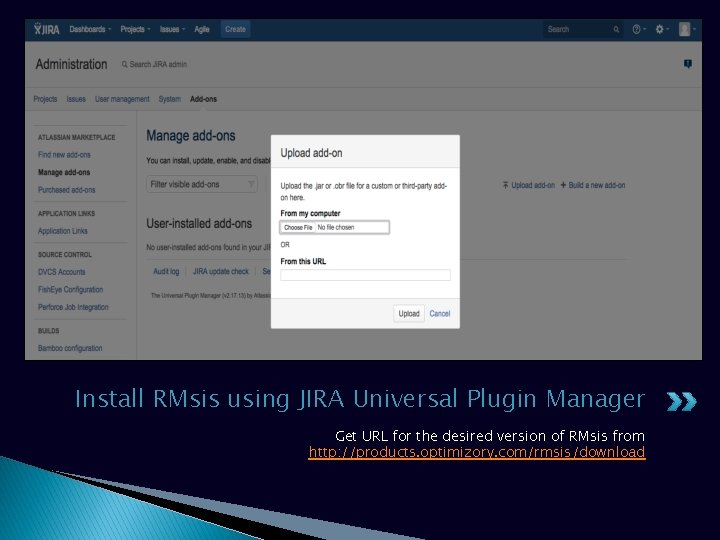The image size is (720, 540).
Task: Open Find new add-ons
Action: click(x=64, y=155)
